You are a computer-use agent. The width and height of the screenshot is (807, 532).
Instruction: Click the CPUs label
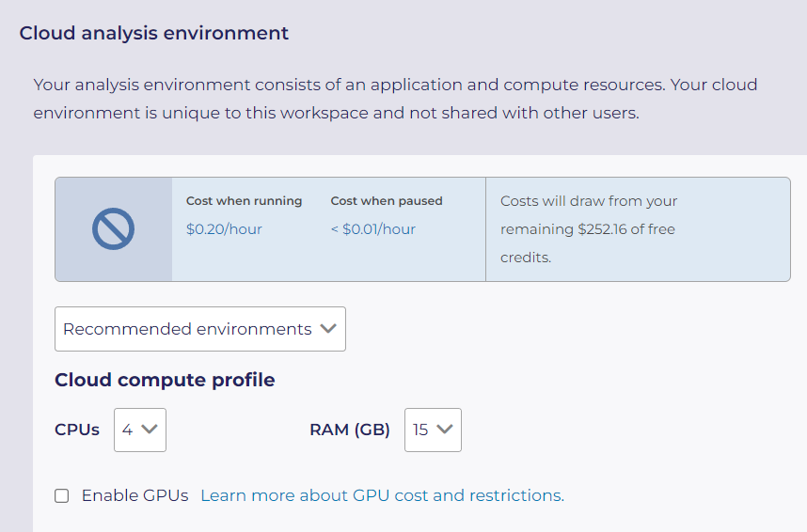tap(77, 430)
